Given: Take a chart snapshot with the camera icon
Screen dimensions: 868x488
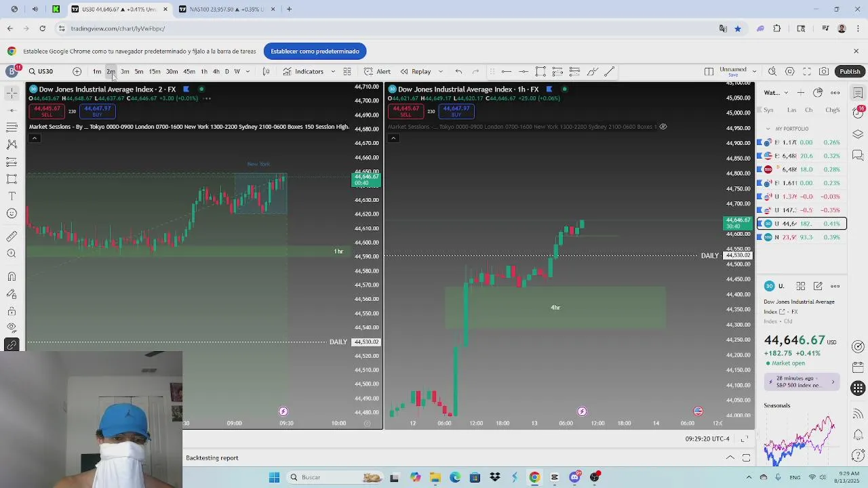Looking at the screenshot, I should (824, 71).
